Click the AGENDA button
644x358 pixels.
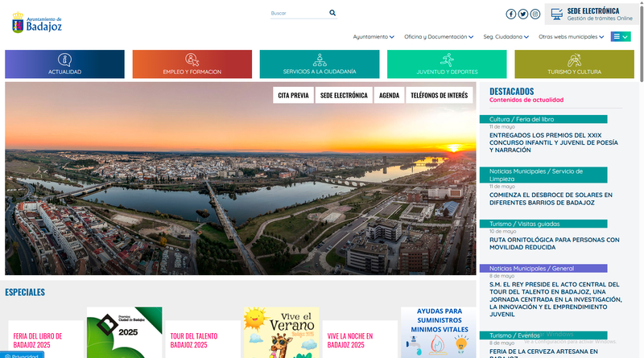[389, 95]
